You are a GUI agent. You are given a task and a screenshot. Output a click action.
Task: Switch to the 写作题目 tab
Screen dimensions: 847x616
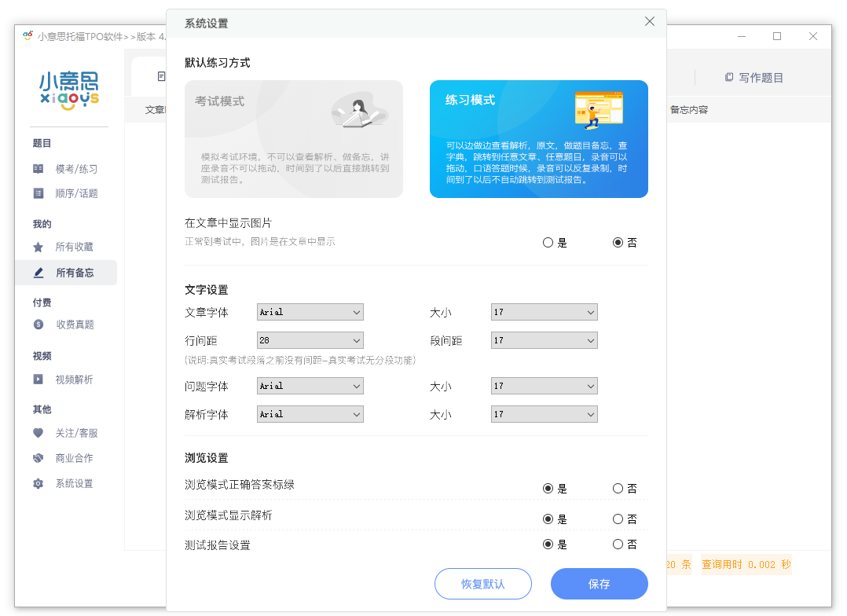[754, 77]
